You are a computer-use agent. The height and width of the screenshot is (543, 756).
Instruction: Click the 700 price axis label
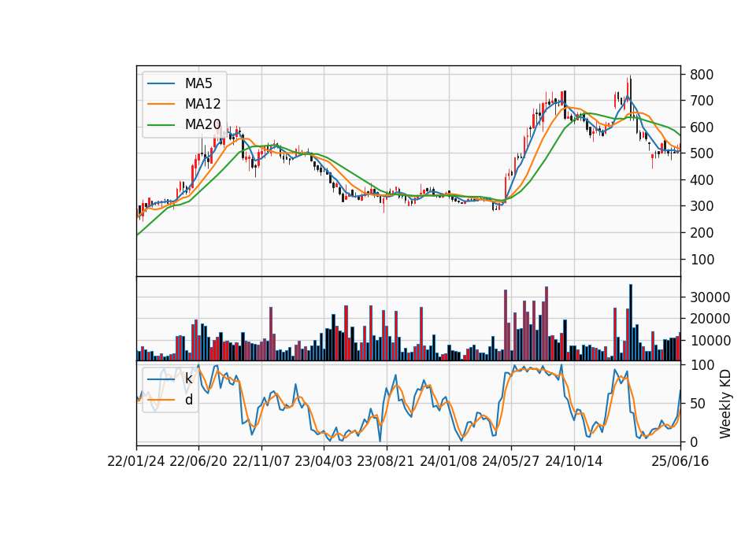click(702, 102)
